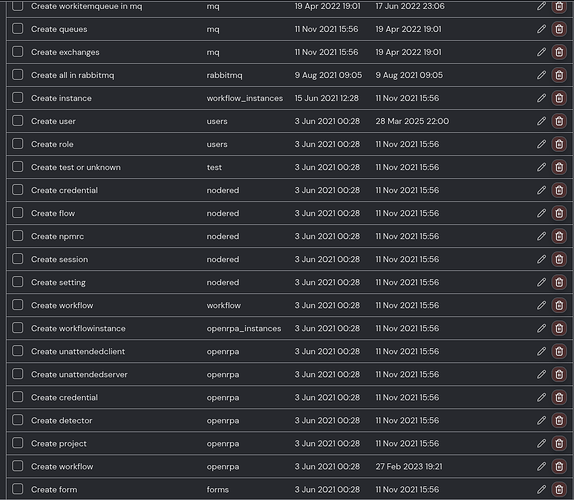Edit the Create queues entry
The height and width of the screenshot is (500, 574).
point(541,29)
